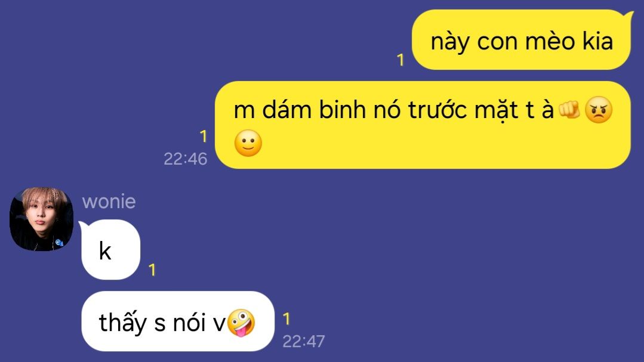Open wonie's profile picture
The height and width of the screenshot is (362, 644).
(x=42, y=219)
